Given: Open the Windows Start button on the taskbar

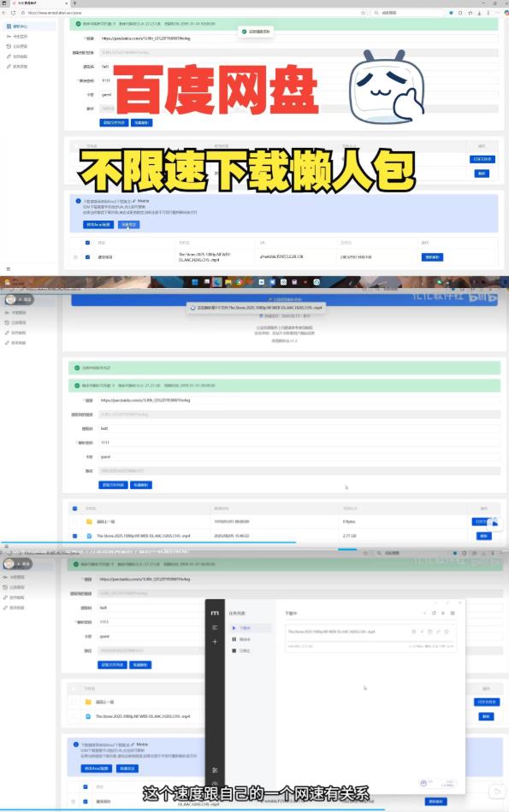Looking at the screenshot, I should [x=195, y=282].
